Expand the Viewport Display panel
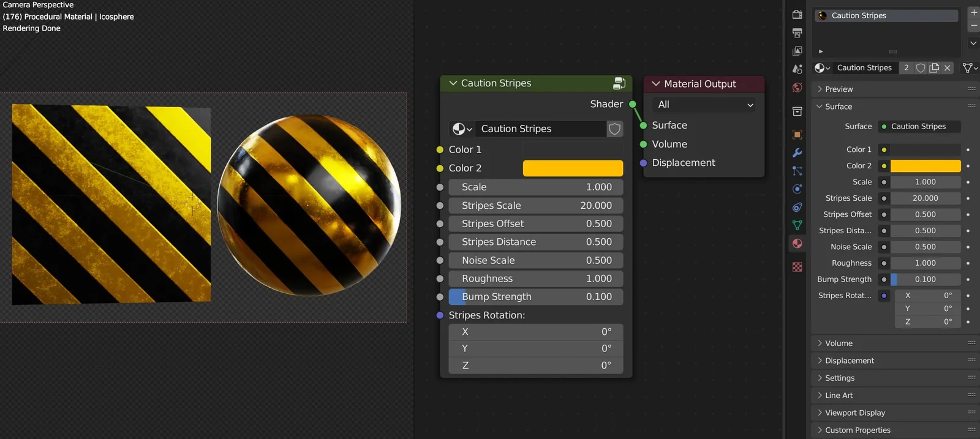Viewport: 980px width, 439px height. pyautogui.click(x=854, y=413)
